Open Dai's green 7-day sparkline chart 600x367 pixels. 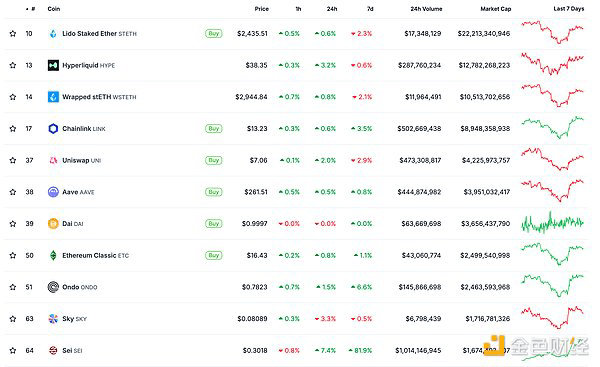[x=553, y=223]
